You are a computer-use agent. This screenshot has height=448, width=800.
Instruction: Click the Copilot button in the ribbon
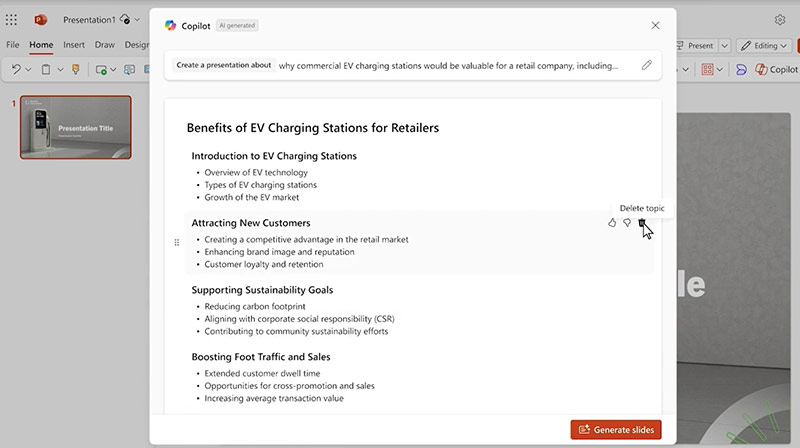tap(777, 69)
